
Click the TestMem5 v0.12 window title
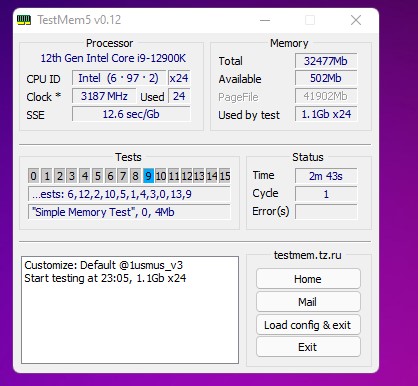79,20
